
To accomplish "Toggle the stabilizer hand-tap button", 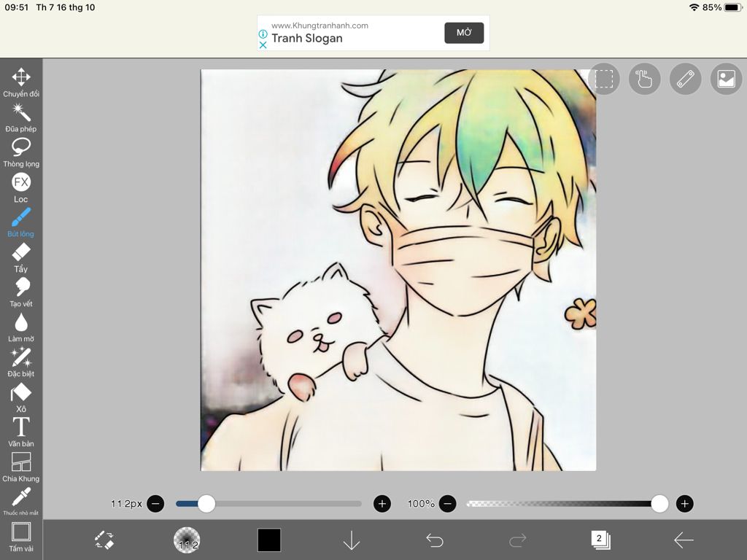I will coord(645,79).
